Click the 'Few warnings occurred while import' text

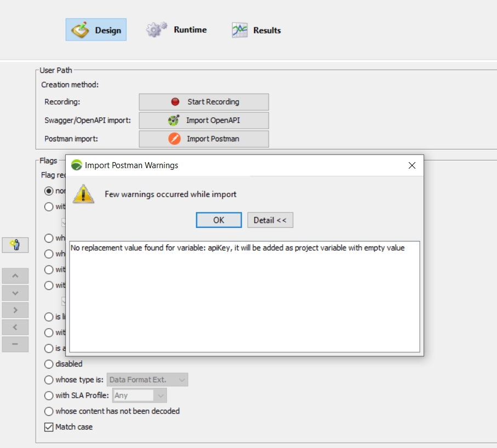pos(170,194)
